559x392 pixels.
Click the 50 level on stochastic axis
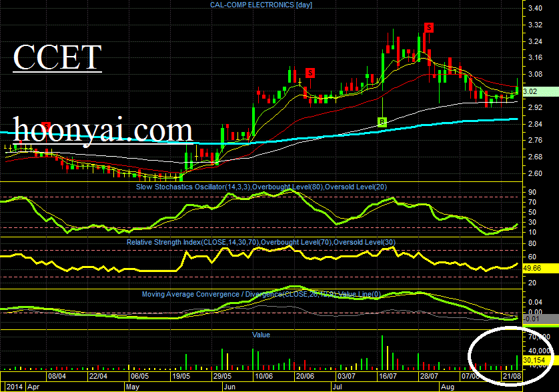[x=532, y=213]
